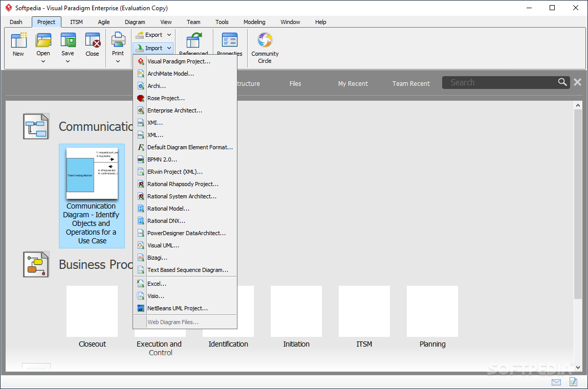The height and width of the screenshot is (389, 588).
Task: Click the Business Process category icon
Action: pyautogui.click(x=36, y=264)
